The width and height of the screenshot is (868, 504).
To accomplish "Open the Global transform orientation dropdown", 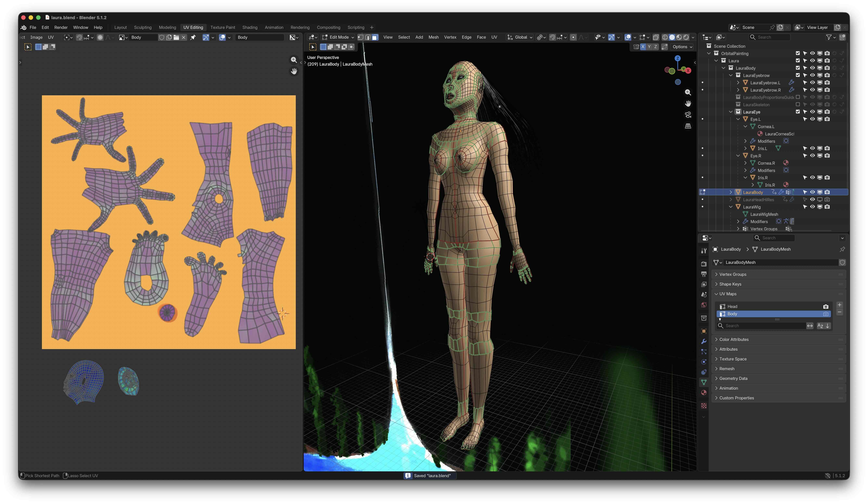I will pyautogui.click(x=520, y=37).
